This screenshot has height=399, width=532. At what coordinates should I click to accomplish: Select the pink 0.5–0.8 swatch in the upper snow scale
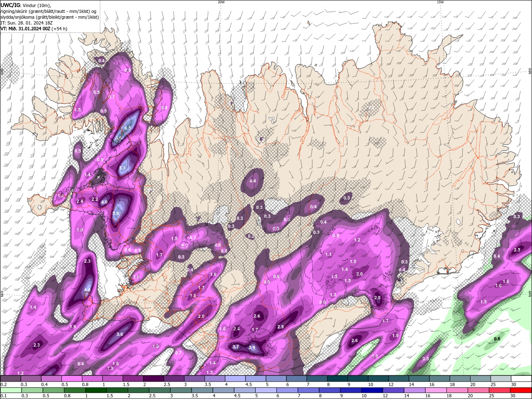point(71,379)
